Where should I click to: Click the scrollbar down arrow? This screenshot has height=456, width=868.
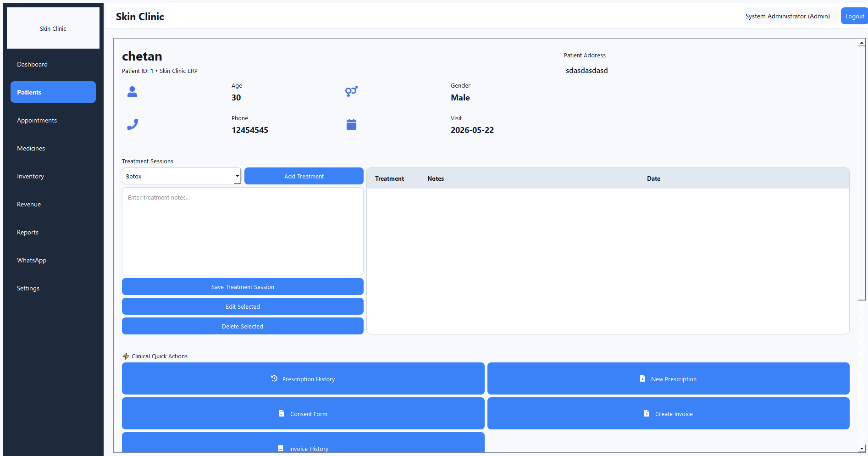click(x=862, y=449)
